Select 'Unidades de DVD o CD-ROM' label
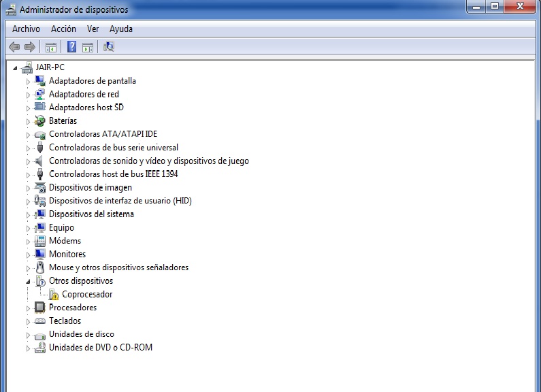This screenshot has width=541, height=392. pyautogui.click(x=101, y=348)
